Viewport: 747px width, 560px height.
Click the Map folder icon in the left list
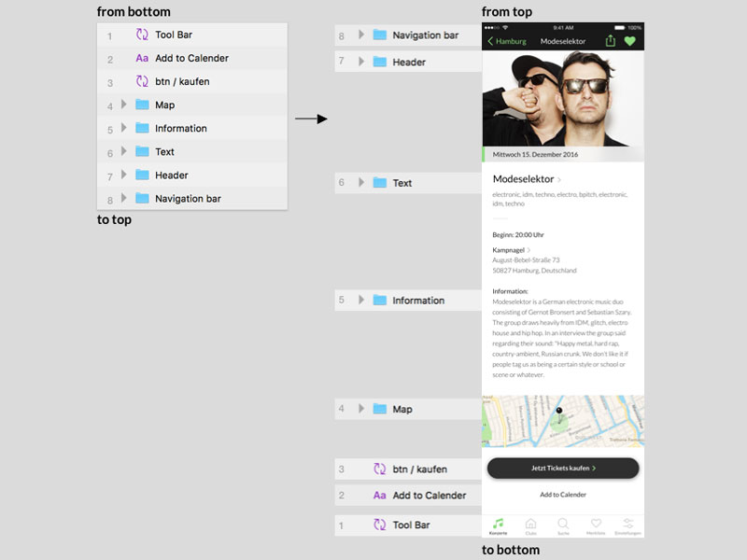[142, 105]
